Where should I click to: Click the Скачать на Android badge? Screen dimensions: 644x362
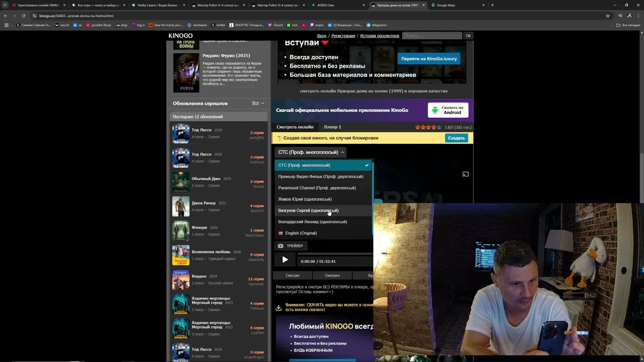448,110
